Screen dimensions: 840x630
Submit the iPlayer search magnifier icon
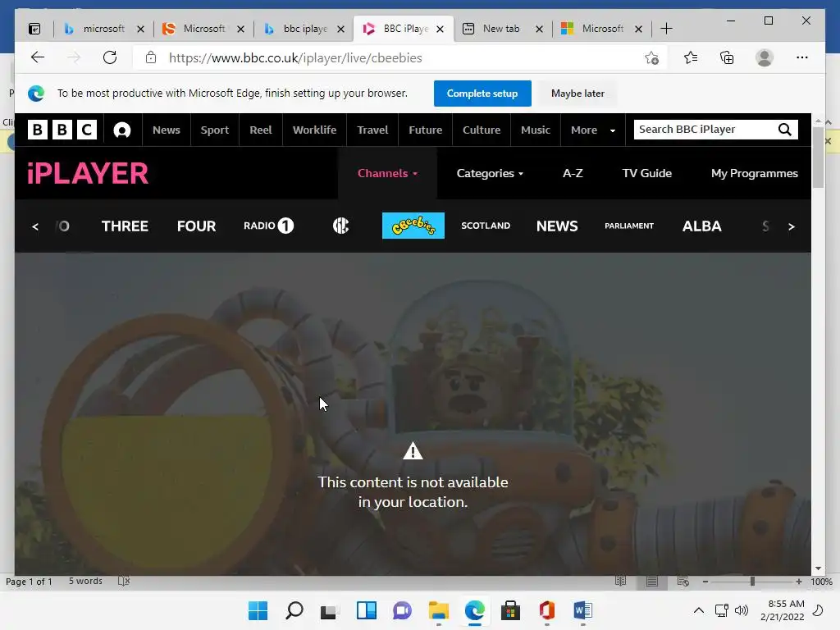[785, 130]
